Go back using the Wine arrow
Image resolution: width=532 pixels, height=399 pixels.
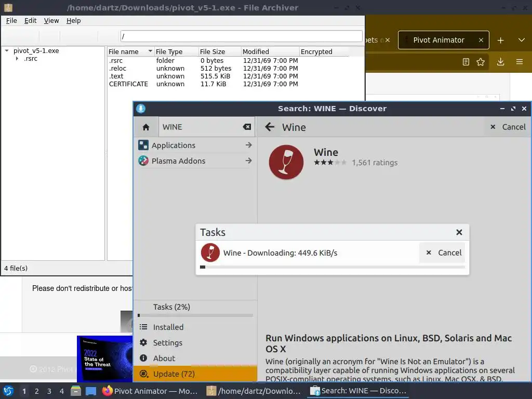point(270,127)
